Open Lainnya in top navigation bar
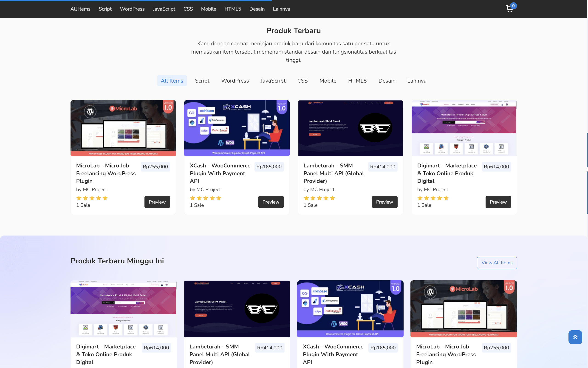588x368 pixels. tap(281, 9)
